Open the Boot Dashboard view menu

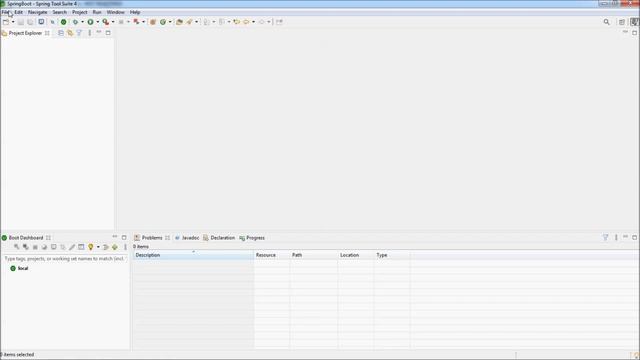coord(125,247)
